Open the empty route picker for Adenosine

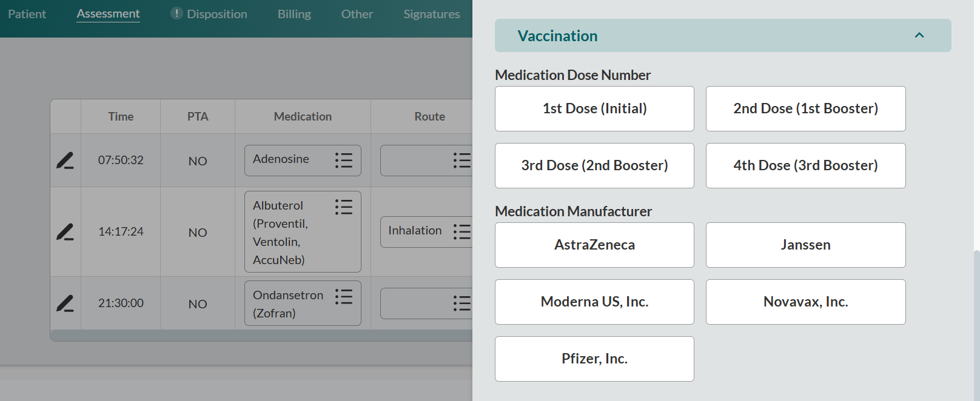[461, 160]
